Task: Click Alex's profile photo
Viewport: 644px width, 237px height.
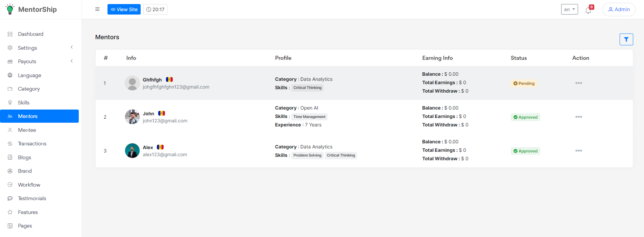Action: pos(132,151)
